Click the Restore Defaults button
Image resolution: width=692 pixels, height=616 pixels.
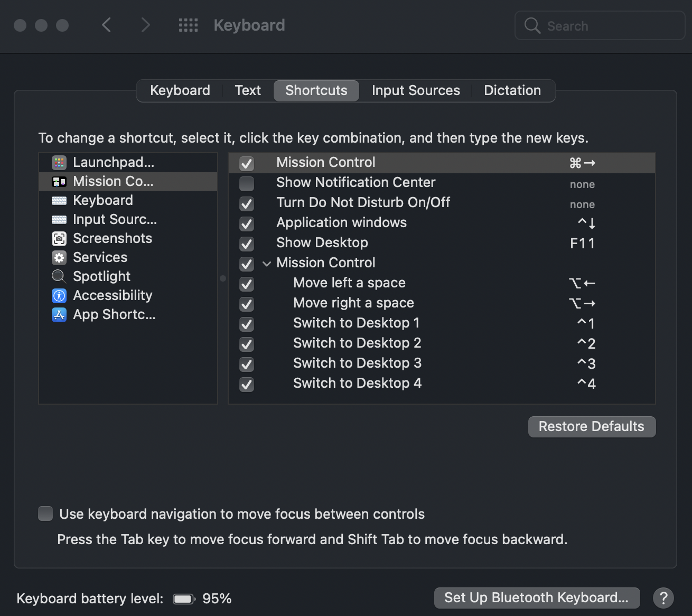point(591,426)
